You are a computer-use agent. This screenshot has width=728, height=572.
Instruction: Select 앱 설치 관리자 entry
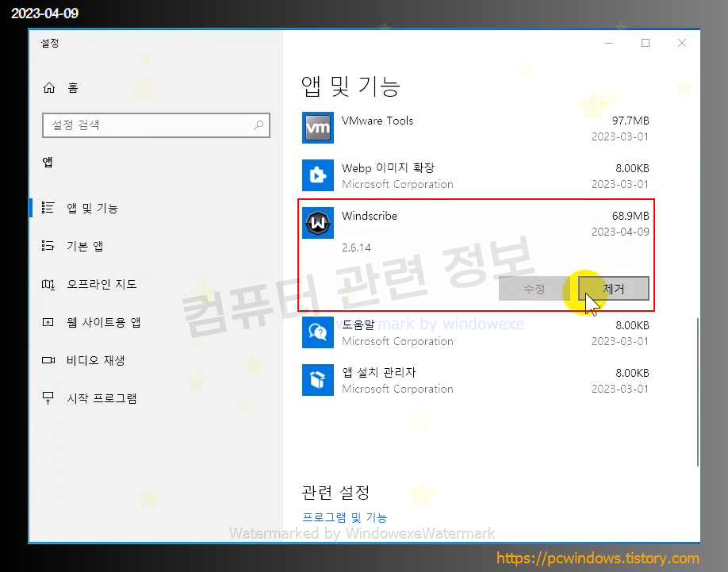(476, 380)
